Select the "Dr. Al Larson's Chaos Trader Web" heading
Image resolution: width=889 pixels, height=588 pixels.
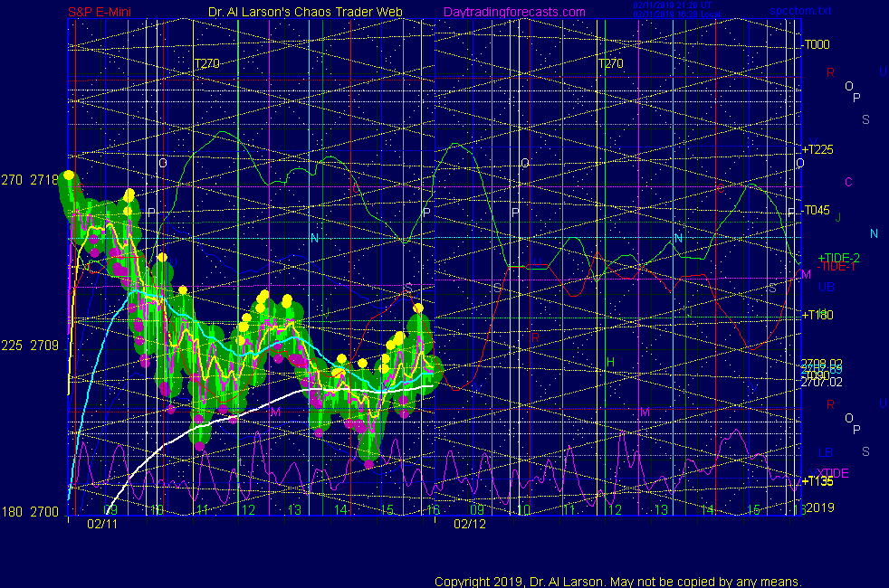tap(305, 12)
